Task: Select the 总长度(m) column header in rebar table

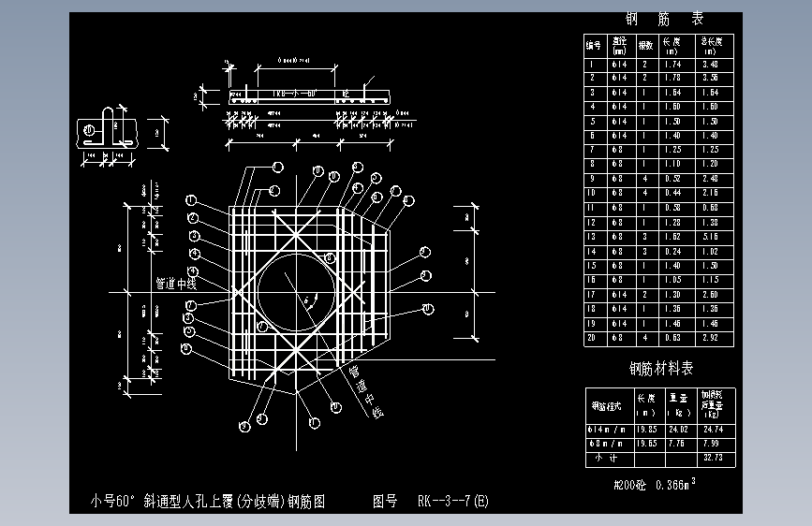Action: pos(711,46)
